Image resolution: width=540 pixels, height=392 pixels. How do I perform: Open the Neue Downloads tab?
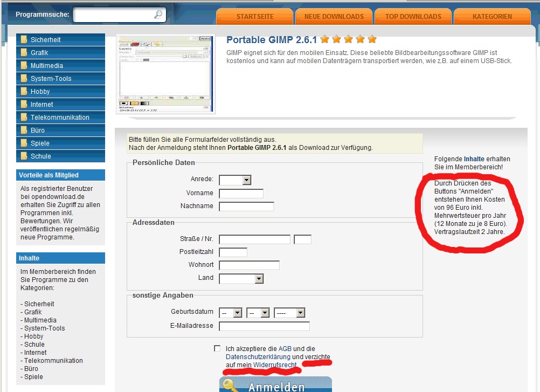point(334,17)
